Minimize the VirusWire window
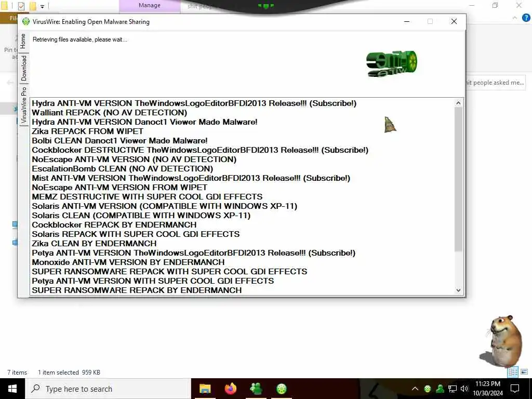 [407, 22]
